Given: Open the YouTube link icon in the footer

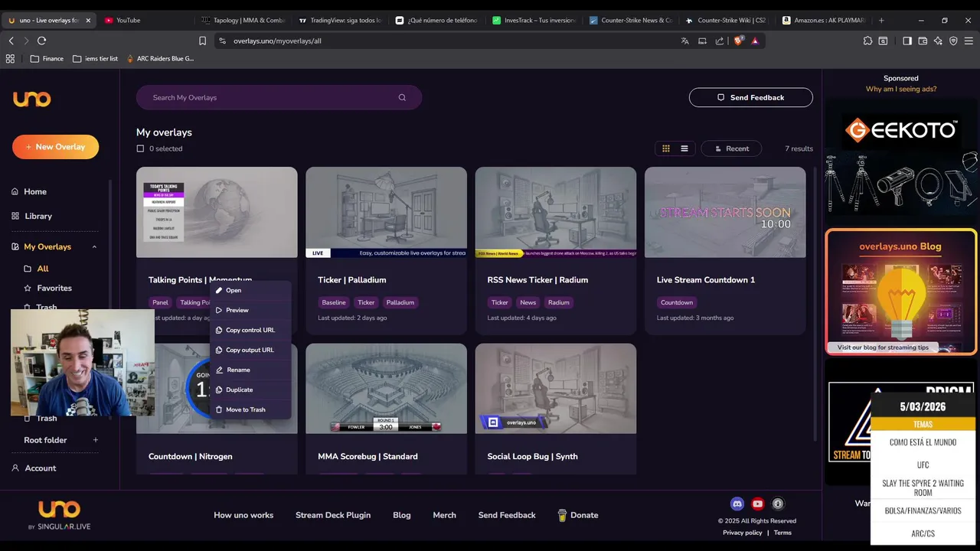Looking at the screenshot, I should [x=757, y=504].
